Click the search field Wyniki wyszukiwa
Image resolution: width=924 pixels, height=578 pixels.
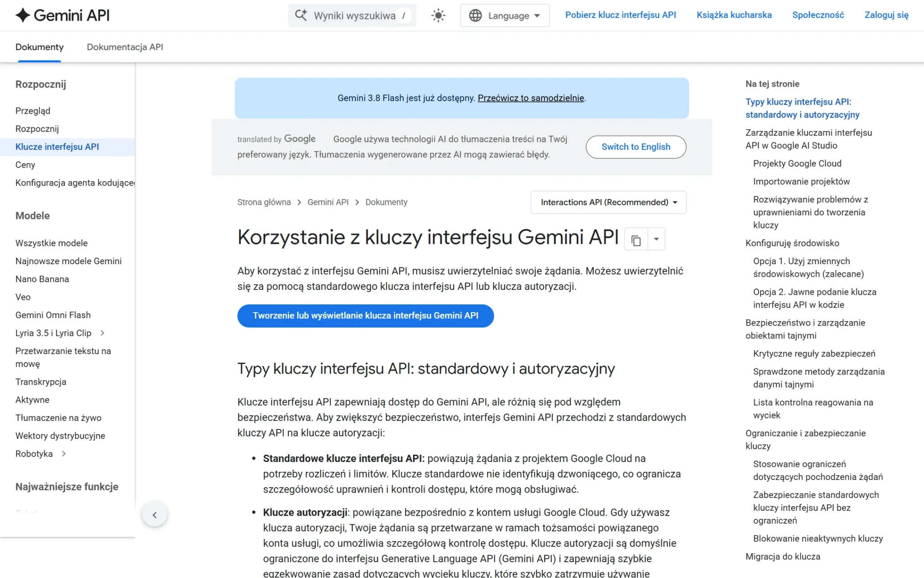[x=352, y=15]
